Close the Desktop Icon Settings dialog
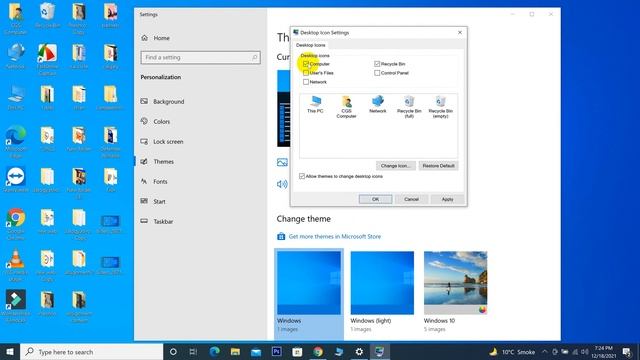 [x=460, y=32]
